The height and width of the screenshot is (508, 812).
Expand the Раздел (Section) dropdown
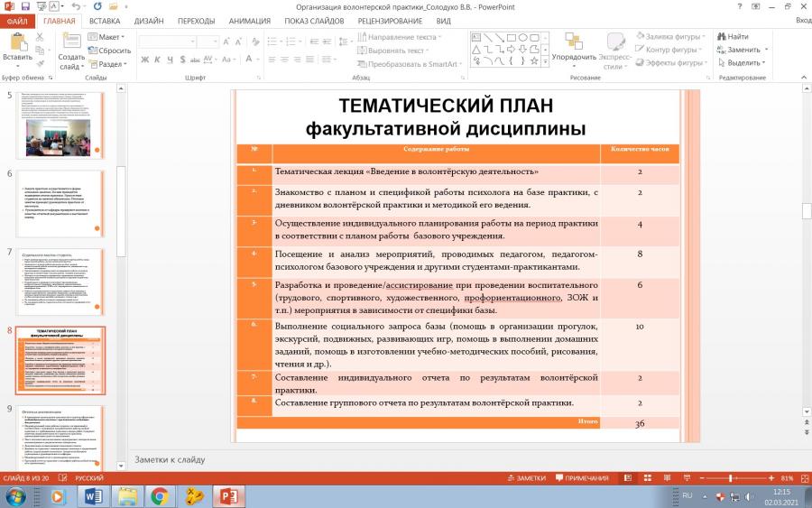pos(107,64)
